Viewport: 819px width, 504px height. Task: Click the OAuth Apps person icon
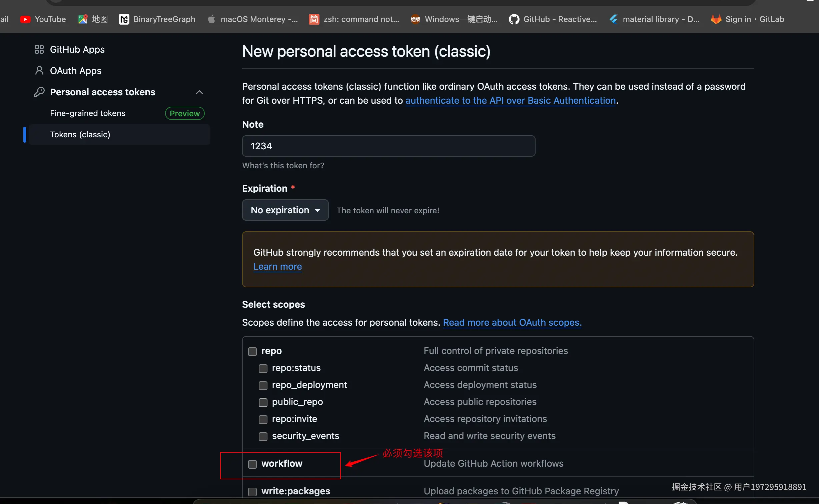point(39,71)
